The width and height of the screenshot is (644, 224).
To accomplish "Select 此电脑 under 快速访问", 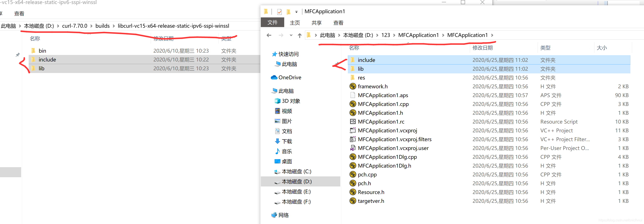I will click(286, 64).
